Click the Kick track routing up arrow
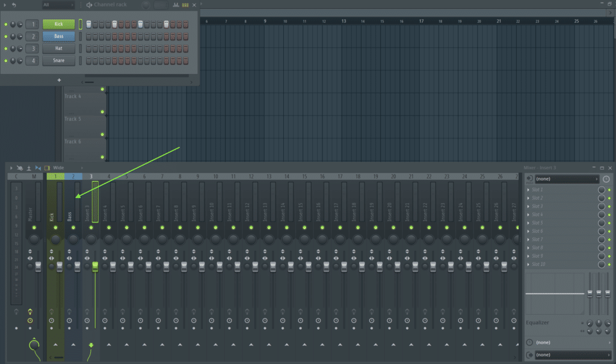 point(55,345)
